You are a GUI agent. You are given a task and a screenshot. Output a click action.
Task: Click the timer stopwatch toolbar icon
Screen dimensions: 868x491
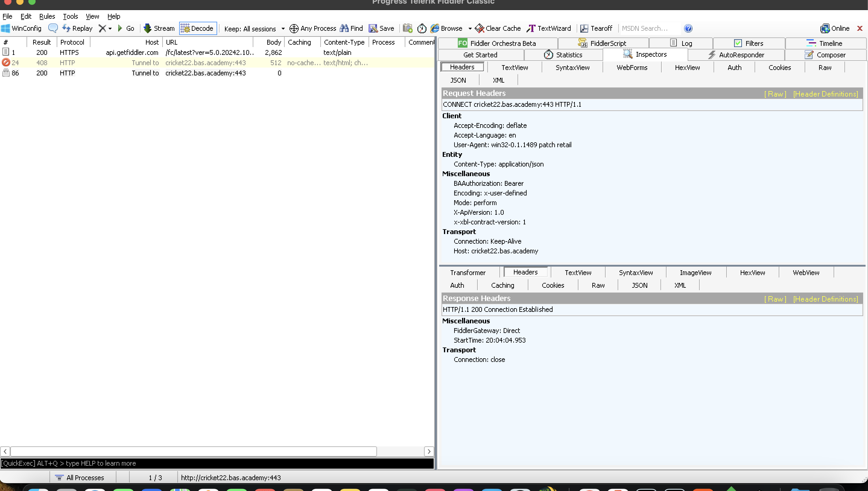pyautogui.click(x=422, y=28)
